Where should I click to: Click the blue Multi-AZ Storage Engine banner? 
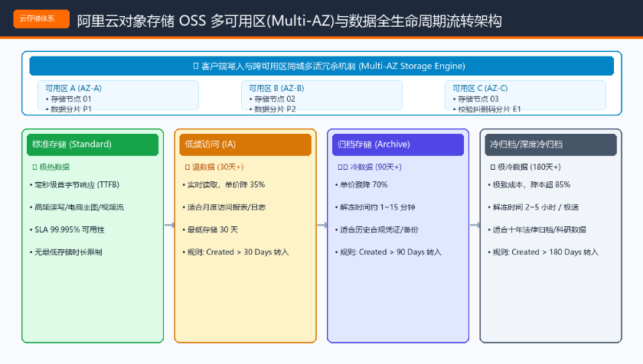321,66
